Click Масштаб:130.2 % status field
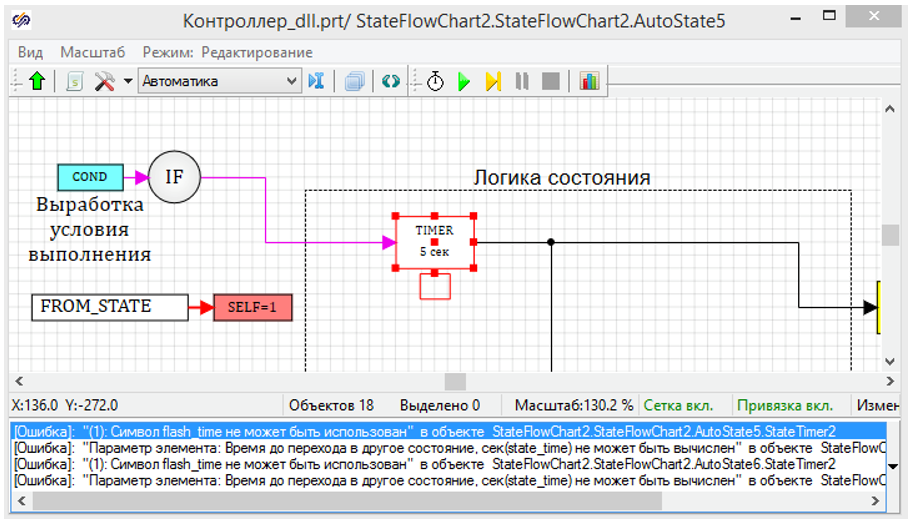 pyautogui.click(x=573, y=405)
